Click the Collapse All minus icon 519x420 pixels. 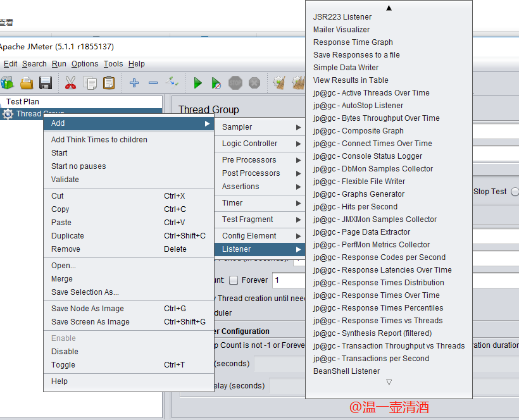click(153, 83)
